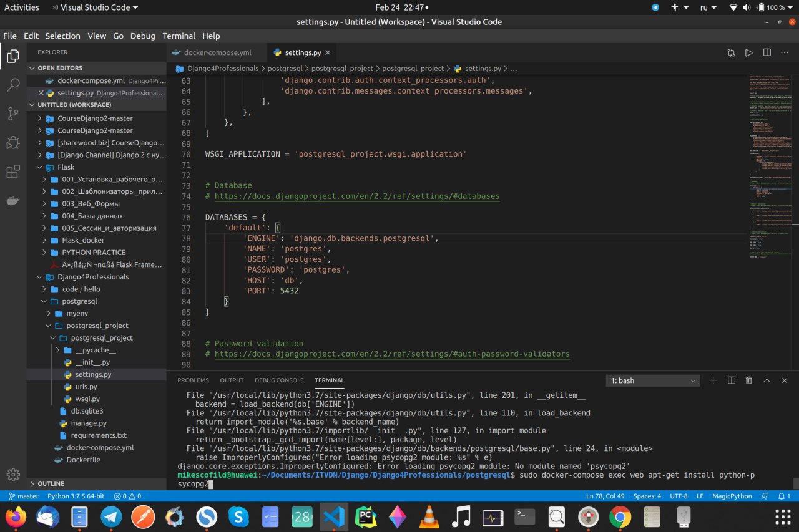Expand the Flask_docker folder

click(97, 240)
